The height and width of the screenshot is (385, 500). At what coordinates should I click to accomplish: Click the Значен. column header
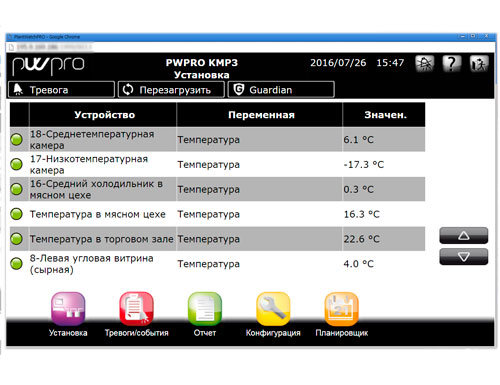[x=384, y=115]
